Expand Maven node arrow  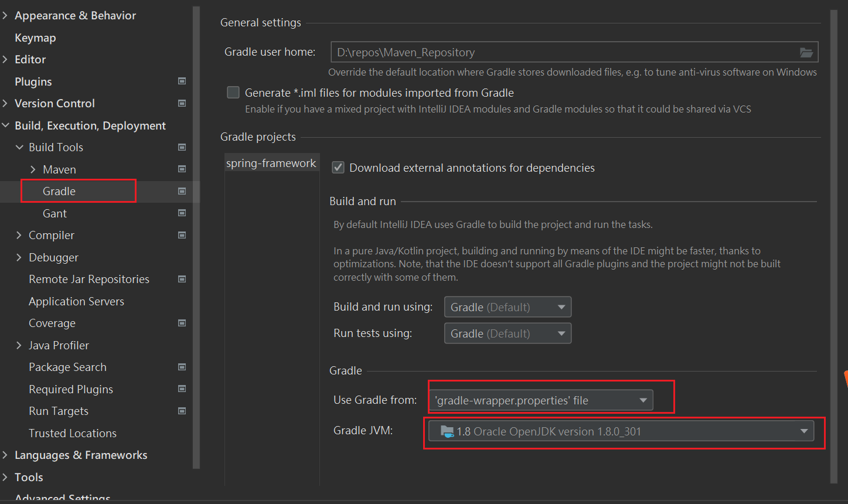point(33,169)
